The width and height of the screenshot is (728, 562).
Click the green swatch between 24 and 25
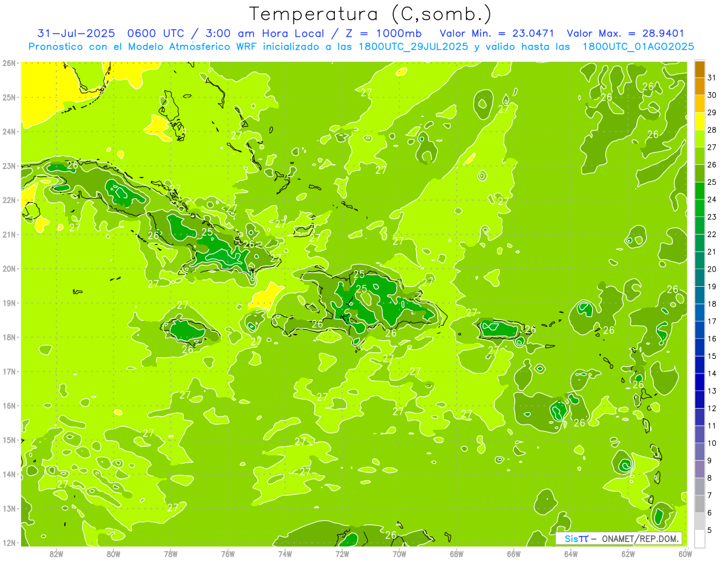click(x=699, y=191)
